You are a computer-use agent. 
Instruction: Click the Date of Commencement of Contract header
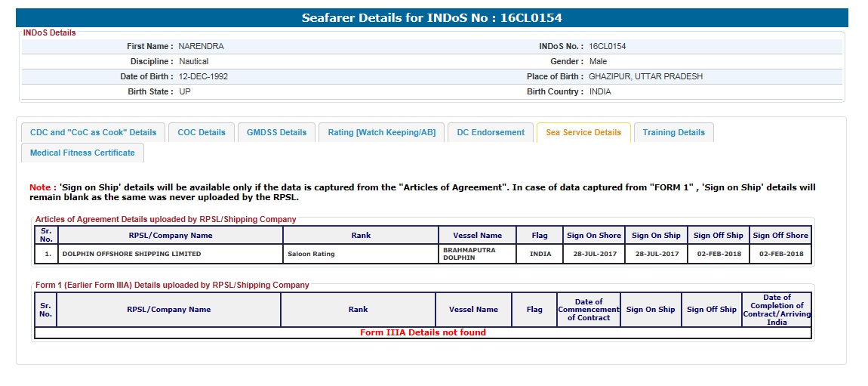pos(589,310)
